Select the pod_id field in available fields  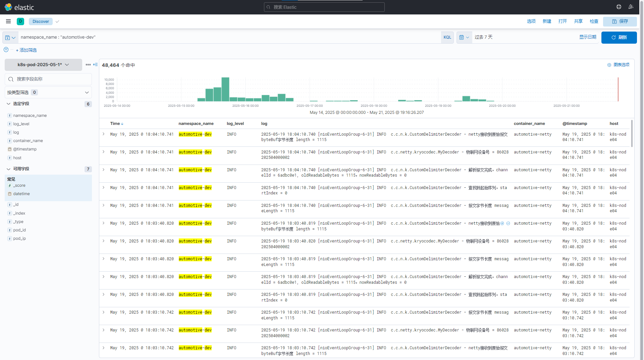pyautogui.click(x=19, y=230)
